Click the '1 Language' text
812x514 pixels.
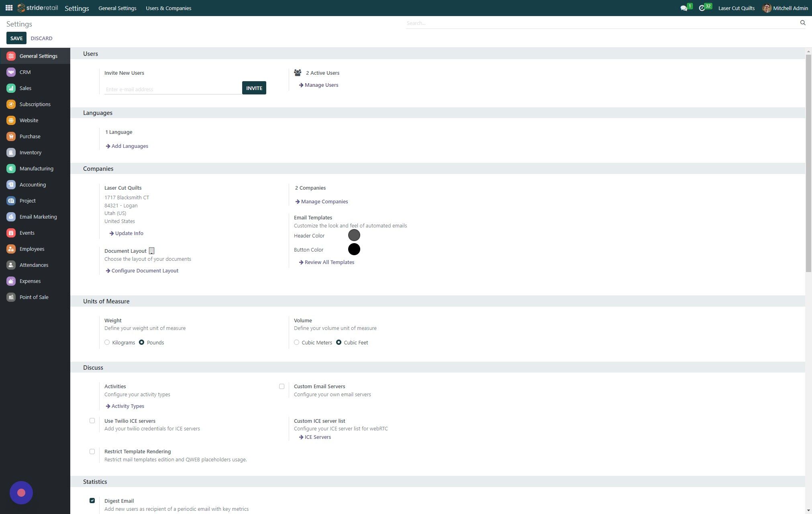(118, 132)
